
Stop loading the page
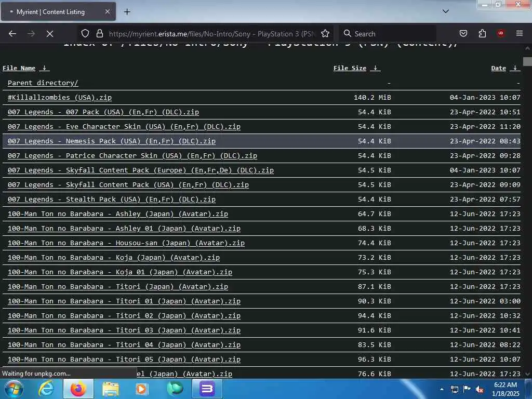click(x=50, y=34)
